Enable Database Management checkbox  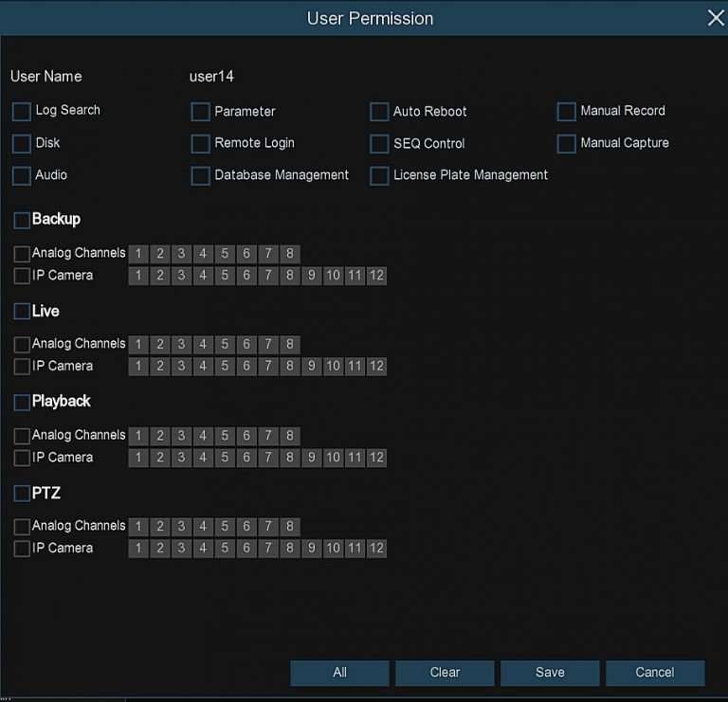[x=201, y=176]
